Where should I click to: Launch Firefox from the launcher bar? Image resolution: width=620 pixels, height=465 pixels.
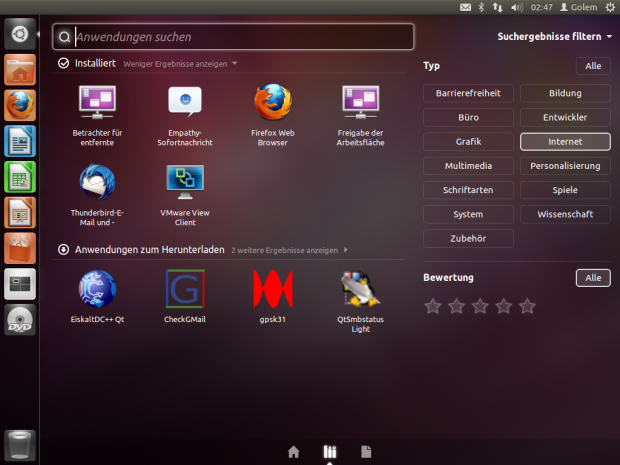pos(20,105)
